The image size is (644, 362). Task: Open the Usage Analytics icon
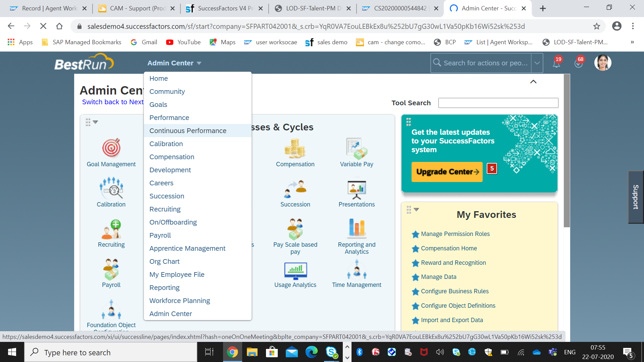[x=295, y=270]
